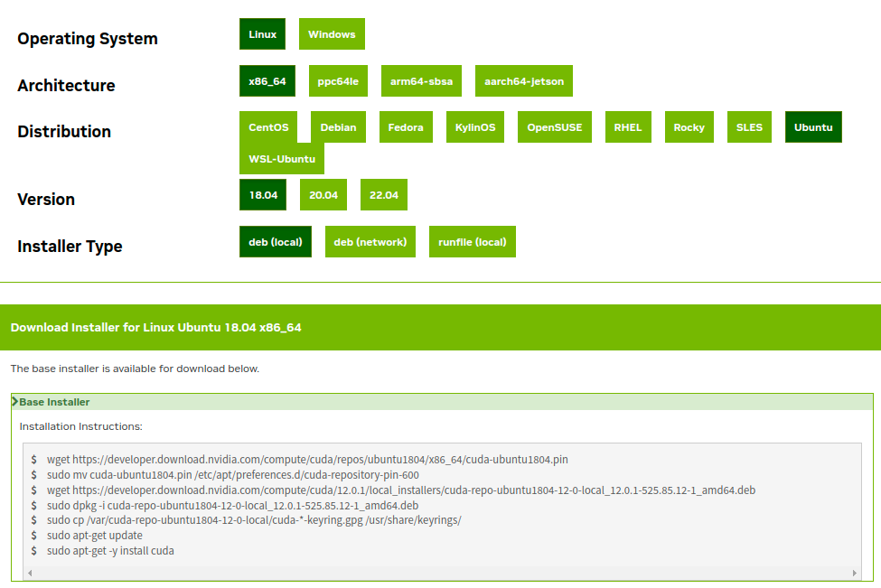The image size is (881, 588).
Task: Click the Installation Instructions label
Action: (x=81, y=427)
